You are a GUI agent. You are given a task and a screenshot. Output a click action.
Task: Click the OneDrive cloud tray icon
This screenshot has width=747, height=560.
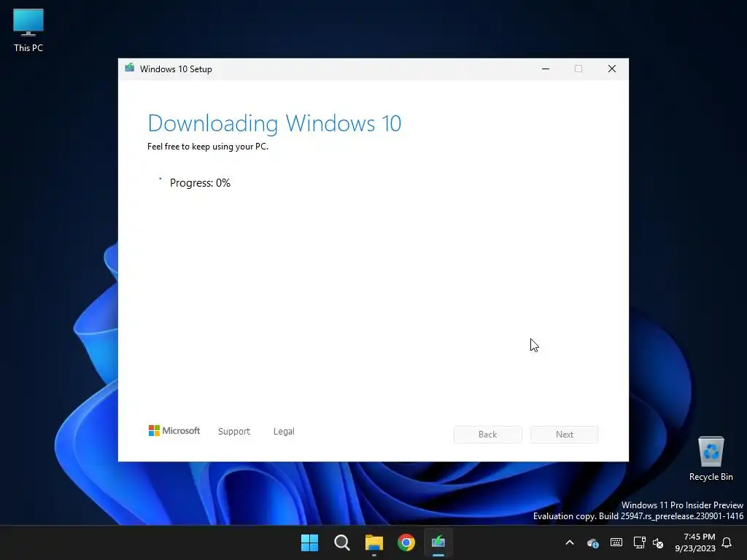(592, 542)
